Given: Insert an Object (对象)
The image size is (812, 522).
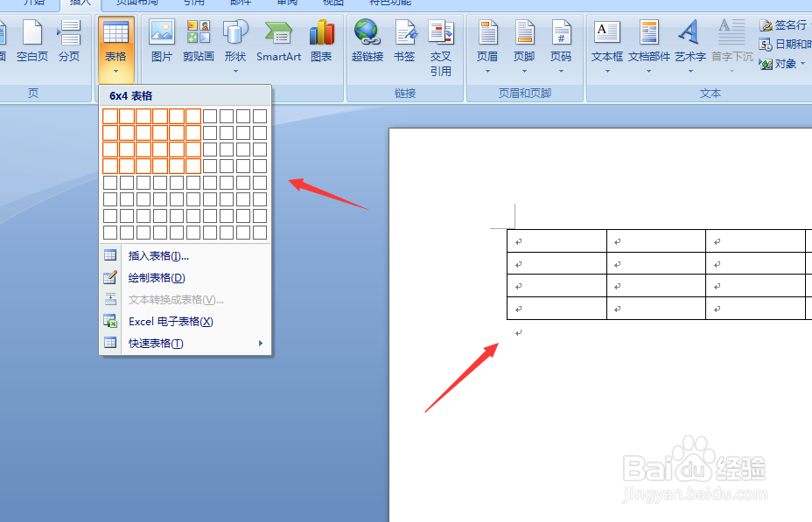Looking at the screenshot, I should [x=781, y=64].
